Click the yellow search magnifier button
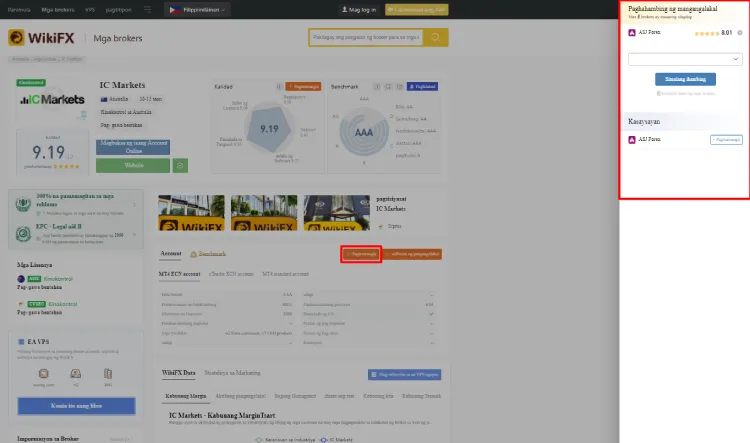 (435, 37)
